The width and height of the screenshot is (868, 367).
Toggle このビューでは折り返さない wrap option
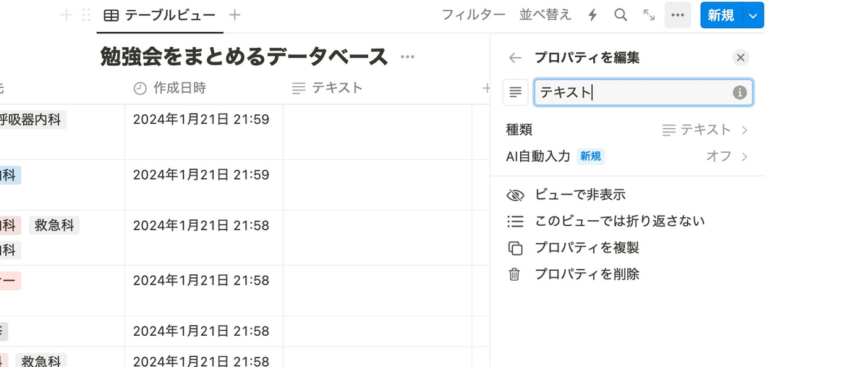coord(619,222)
